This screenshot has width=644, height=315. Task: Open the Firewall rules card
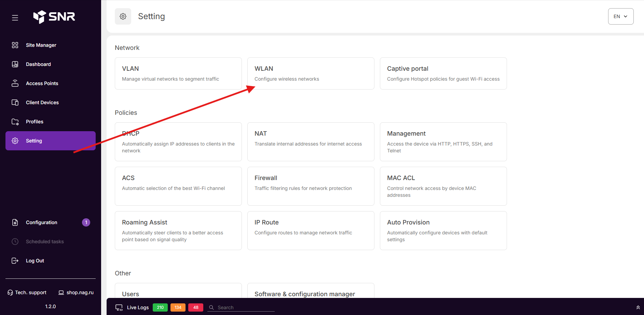(311, 186)
